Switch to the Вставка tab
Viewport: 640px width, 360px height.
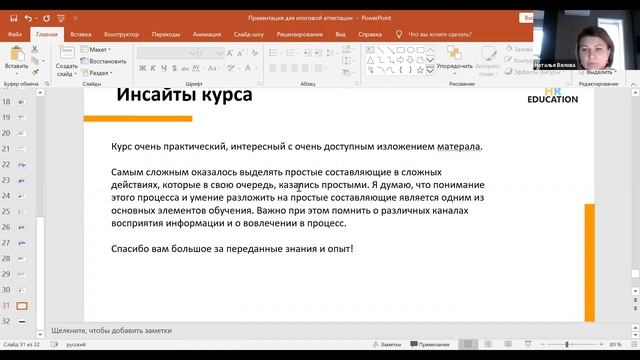click(x=81, y=34)
